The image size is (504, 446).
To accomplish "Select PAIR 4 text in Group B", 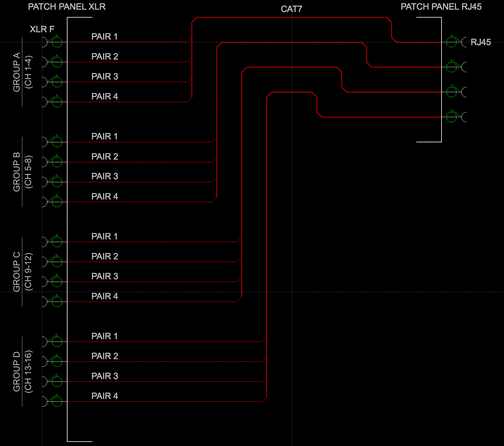I will click(104, 196).
